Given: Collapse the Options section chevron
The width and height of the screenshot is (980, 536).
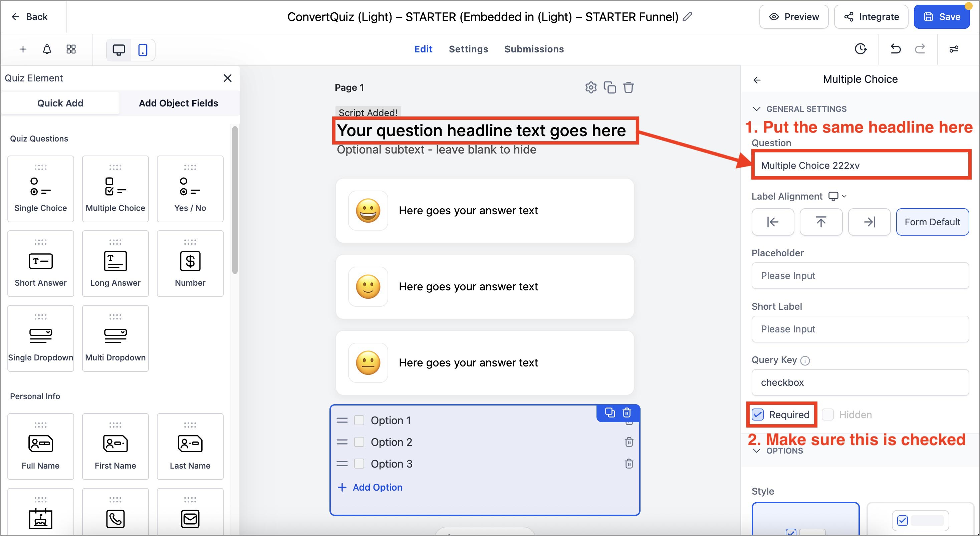Looking at the screenshot, I should point(757,451).
